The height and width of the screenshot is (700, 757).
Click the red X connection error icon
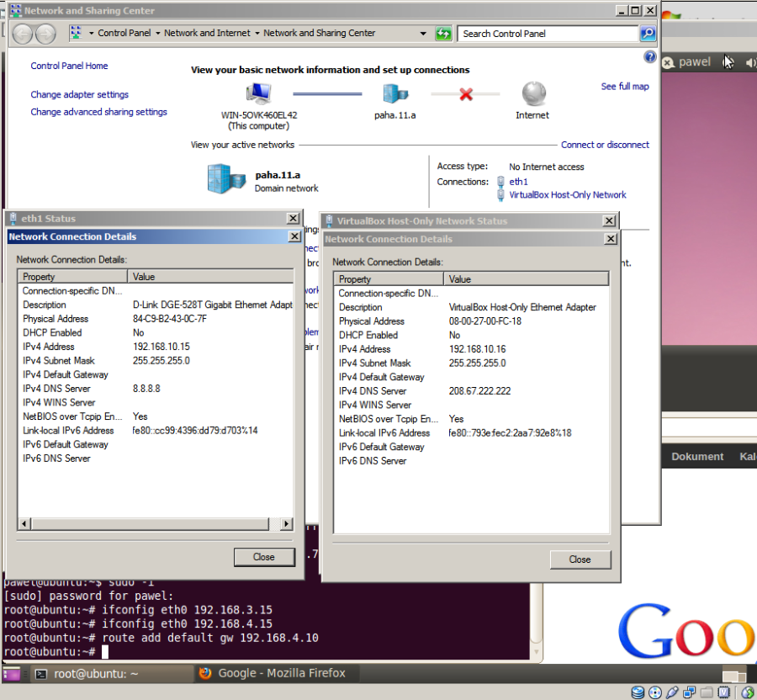(x=466, y=94)
